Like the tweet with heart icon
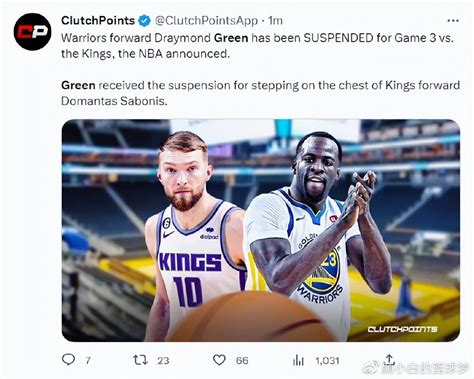This screenshot has width=474, height=379. point(219,360)
